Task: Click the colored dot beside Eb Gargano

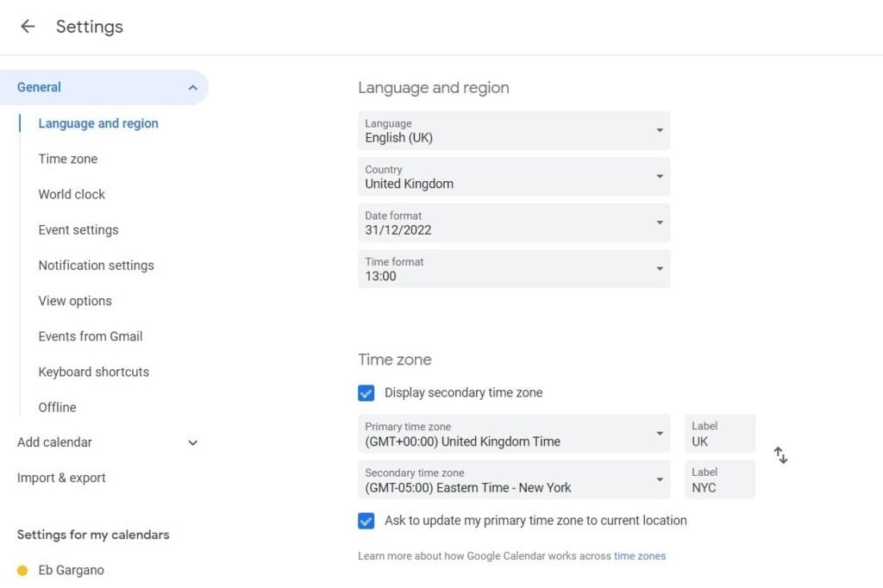Action: click(22, 570)
